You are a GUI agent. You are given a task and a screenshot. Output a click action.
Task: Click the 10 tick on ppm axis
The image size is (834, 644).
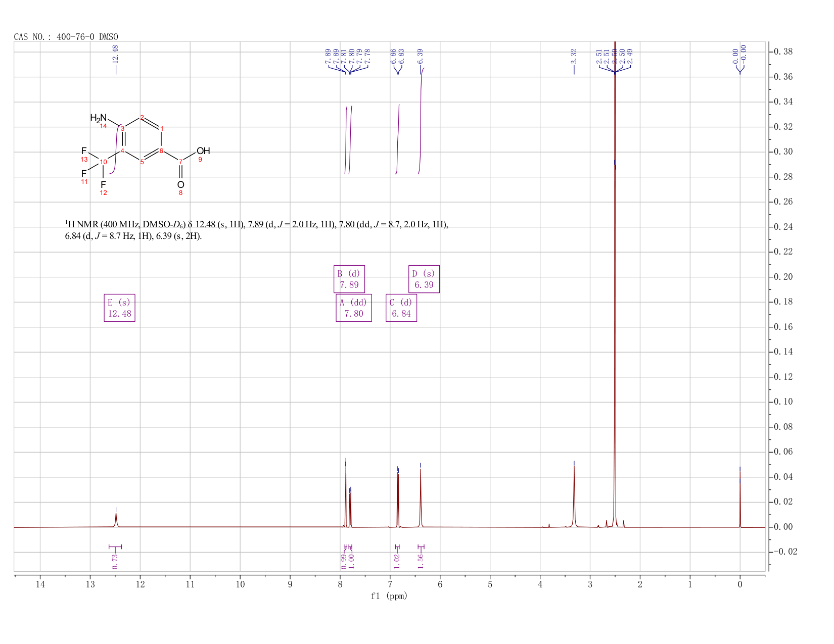(x=240, y=584)
